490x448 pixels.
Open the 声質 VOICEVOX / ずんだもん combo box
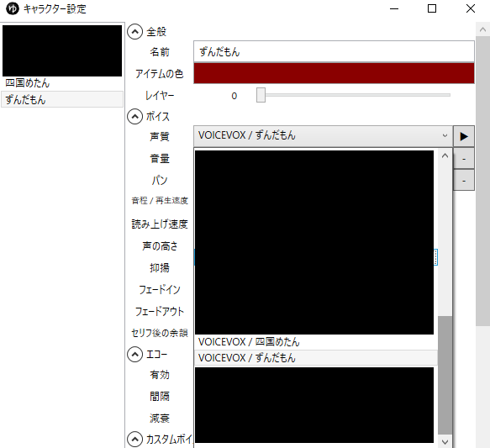coord(323,136)
